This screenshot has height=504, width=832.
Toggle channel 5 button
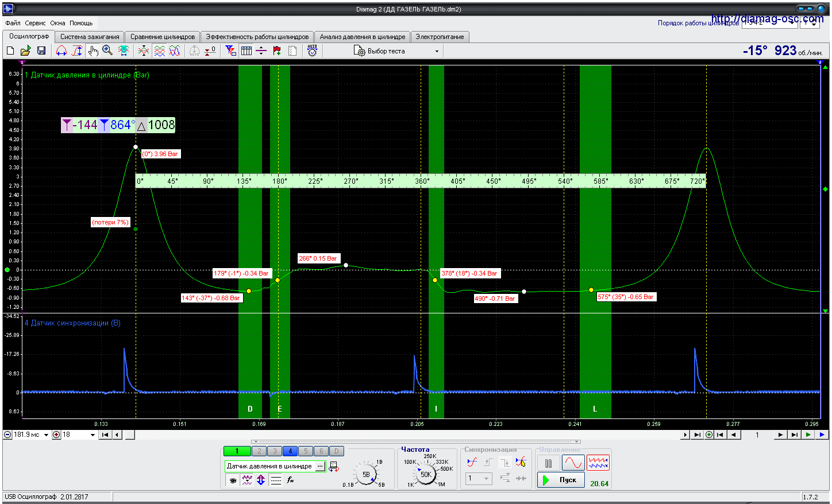point(306,451)
